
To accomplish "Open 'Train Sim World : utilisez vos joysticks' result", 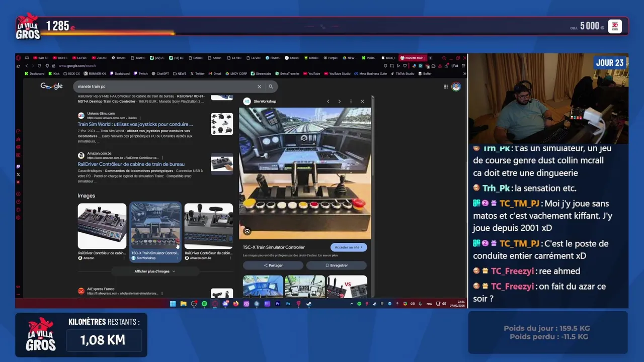I will [135, 124].
